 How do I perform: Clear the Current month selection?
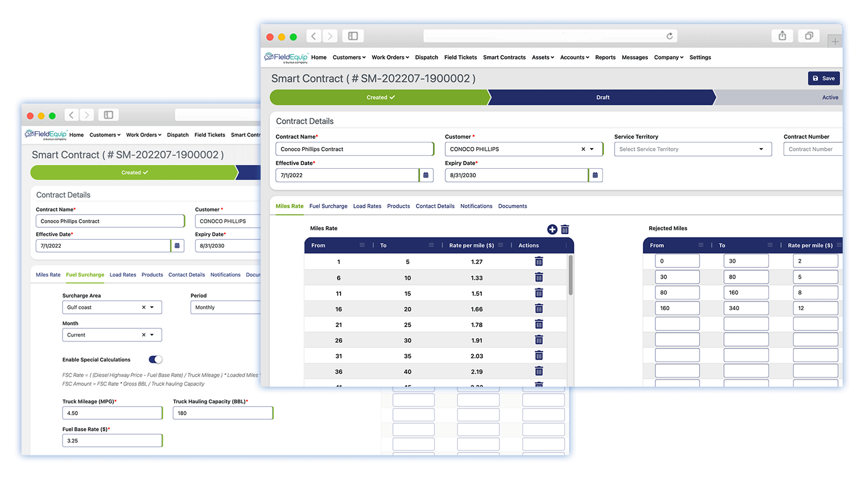(x=144, y=335)
